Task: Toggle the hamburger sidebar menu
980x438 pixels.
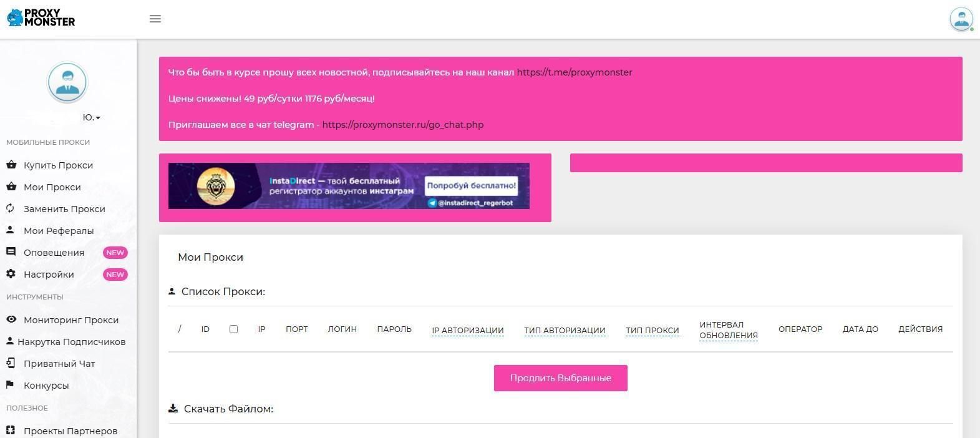Action: [x=155, y=19]
